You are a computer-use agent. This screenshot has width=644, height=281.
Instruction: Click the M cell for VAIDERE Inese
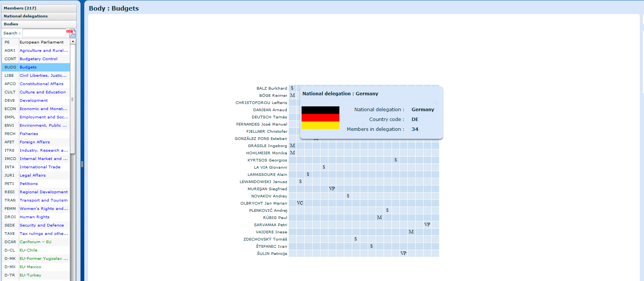click(411, 232)
